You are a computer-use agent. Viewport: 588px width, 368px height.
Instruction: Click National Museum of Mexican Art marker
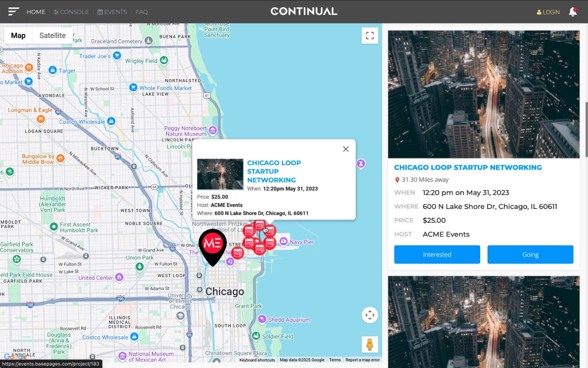[122, 356]
